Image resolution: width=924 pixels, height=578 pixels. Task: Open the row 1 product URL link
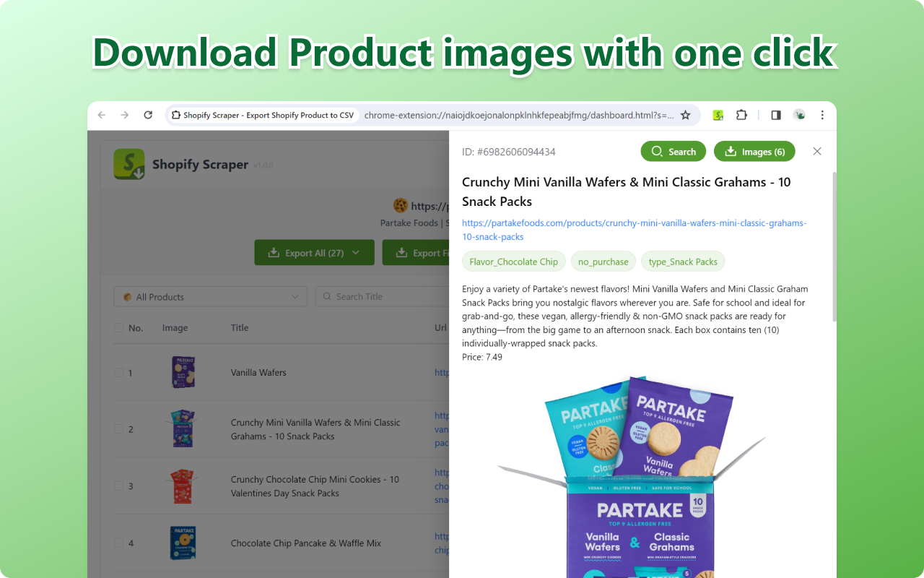tap(442, 373)
